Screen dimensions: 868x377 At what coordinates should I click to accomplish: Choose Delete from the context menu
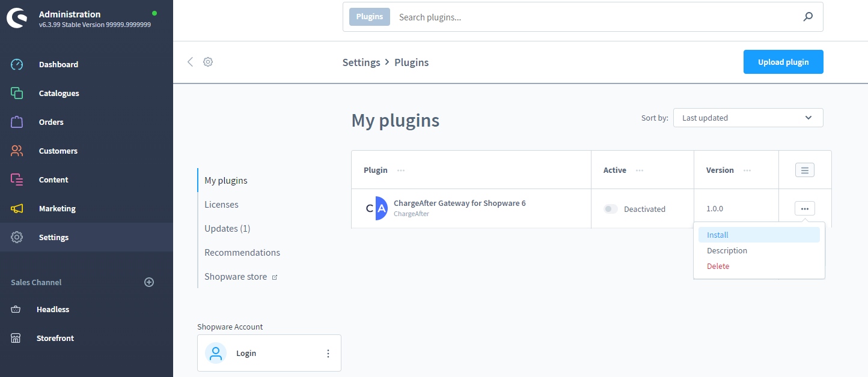pos(759,266)
